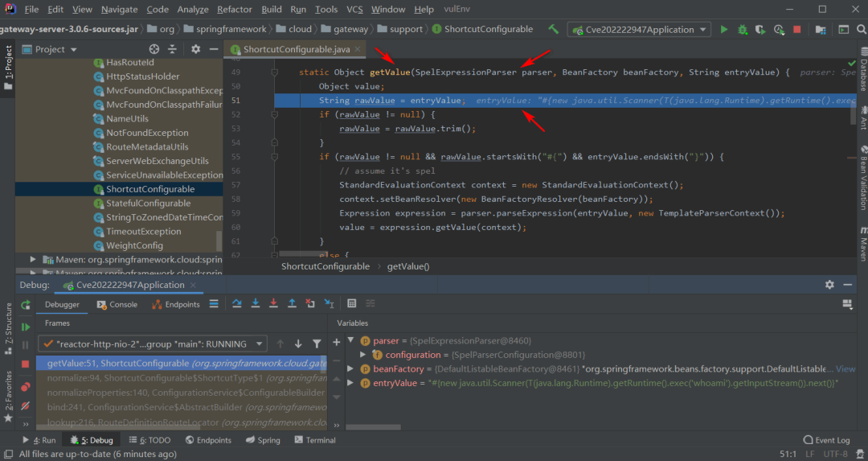Select next frame down arrow
This screenshot has width=868, height=461.
coord(298,344)
